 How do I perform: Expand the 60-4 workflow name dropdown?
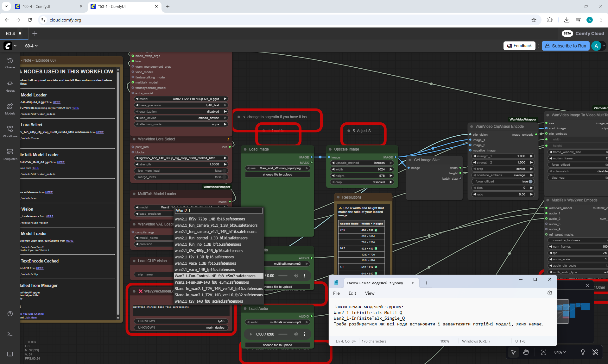pyautogui.click(x=31, y=46)
